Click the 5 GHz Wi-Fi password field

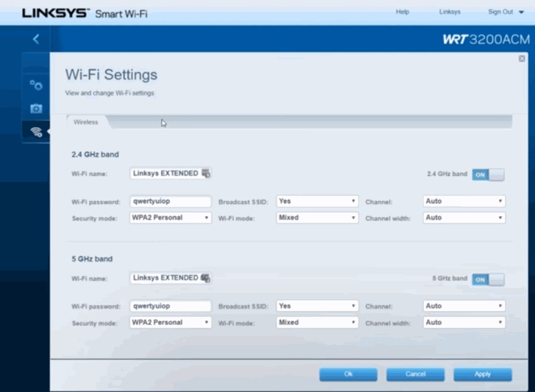click(x=170, y=306)
